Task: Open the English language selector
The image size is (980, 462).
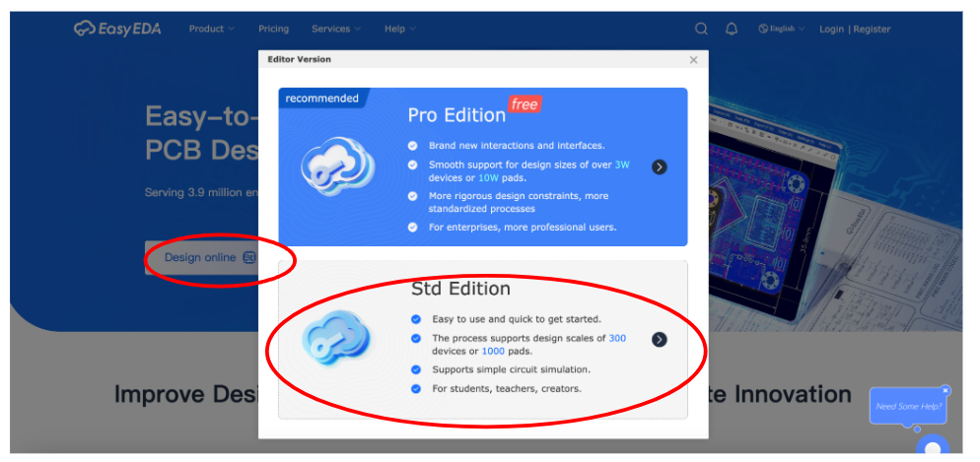Action: coord(782,29)
